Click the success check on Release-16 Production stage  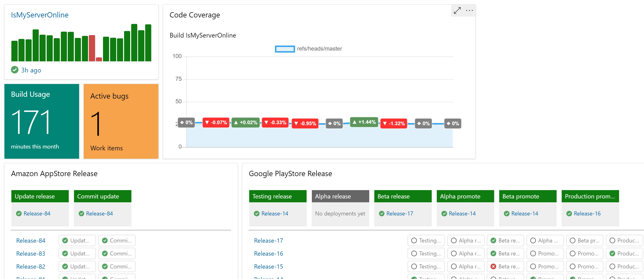click(x=613, y=253)
